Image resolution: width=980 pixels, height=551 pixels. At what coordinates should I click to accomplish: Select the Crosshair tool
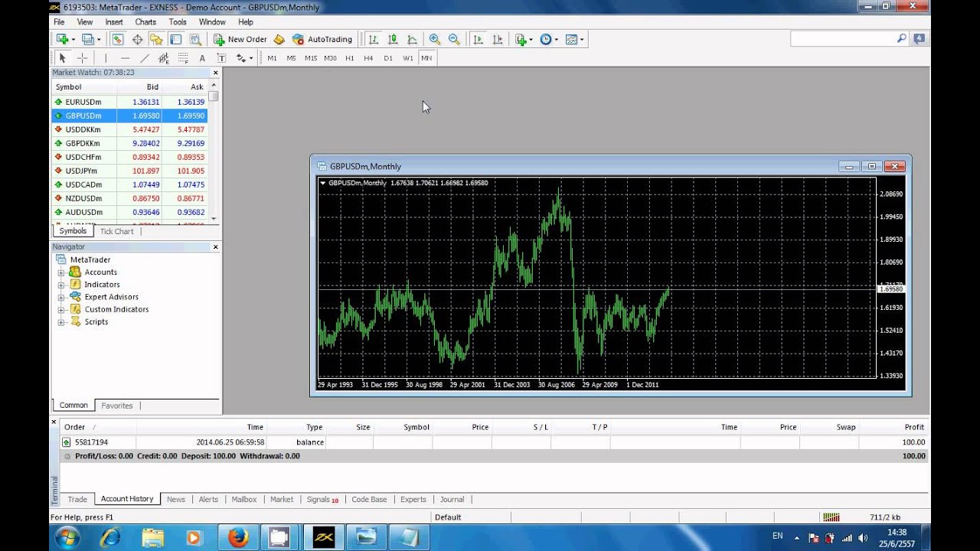pos(82,58)
